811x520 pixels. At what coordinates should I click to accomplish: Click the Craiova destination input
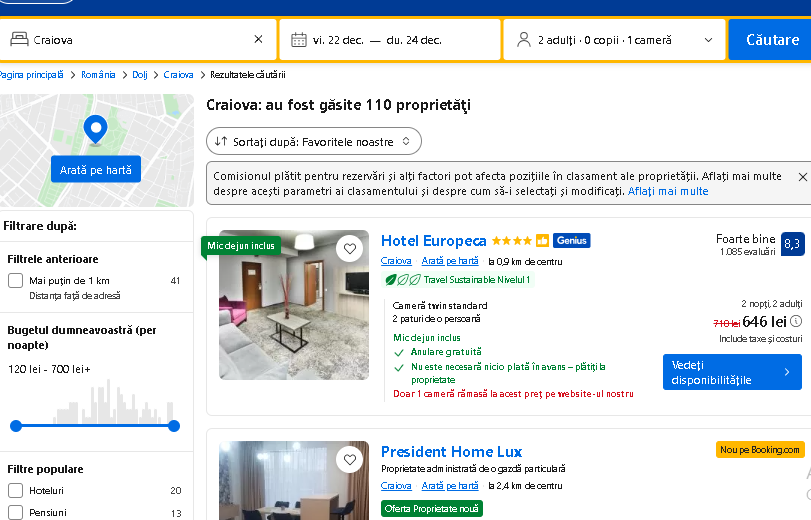(x=140, y=40)
